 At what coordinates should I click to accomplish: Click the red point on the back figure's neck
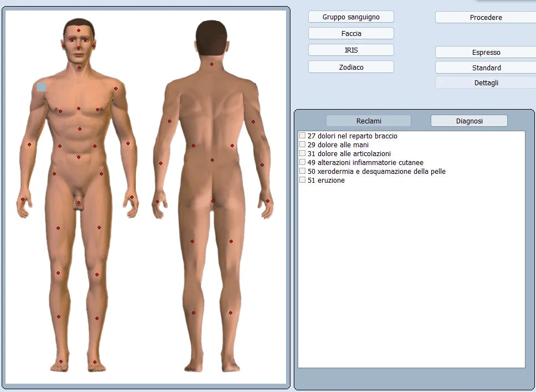tap(211, 64)
